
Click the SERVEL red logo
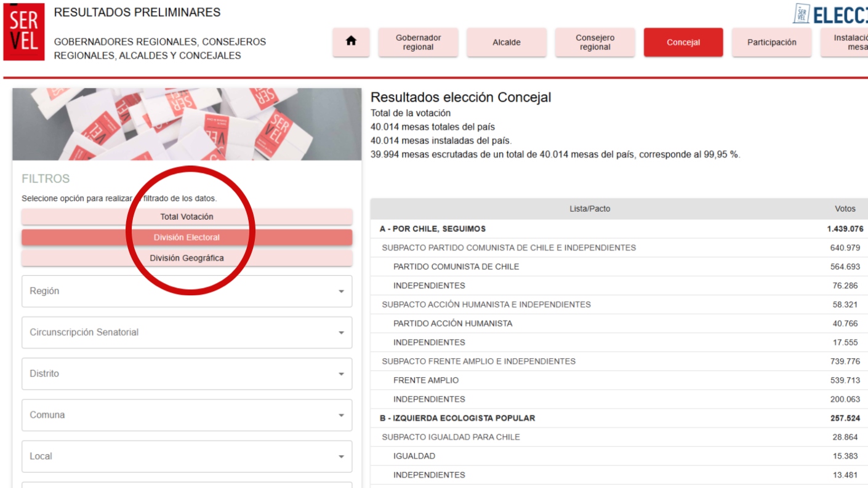(24, 31)
